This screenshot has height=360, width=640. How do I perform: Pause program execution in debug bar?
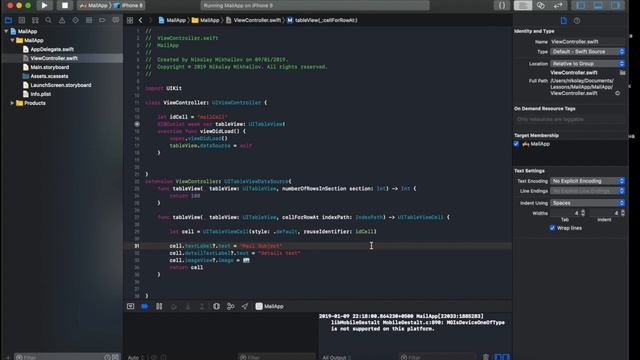point(159,307)
